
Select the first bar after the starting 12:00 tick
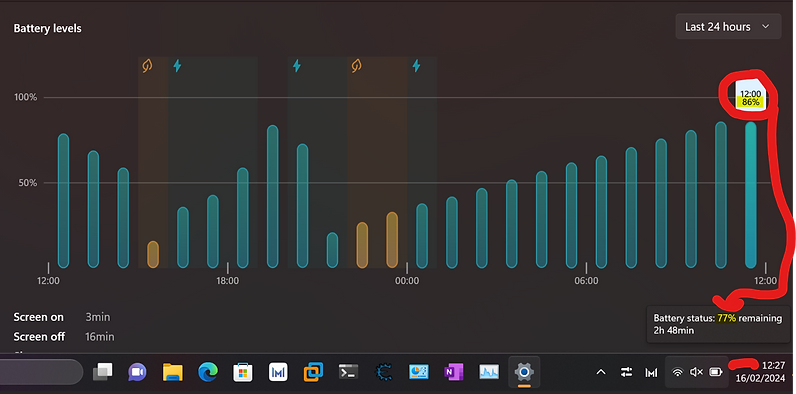point(63,201)
